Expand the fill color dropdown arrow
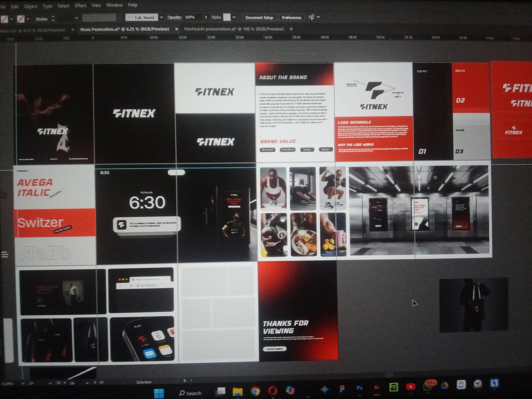This screenshot has height=399, width=532. pos(12,19)
